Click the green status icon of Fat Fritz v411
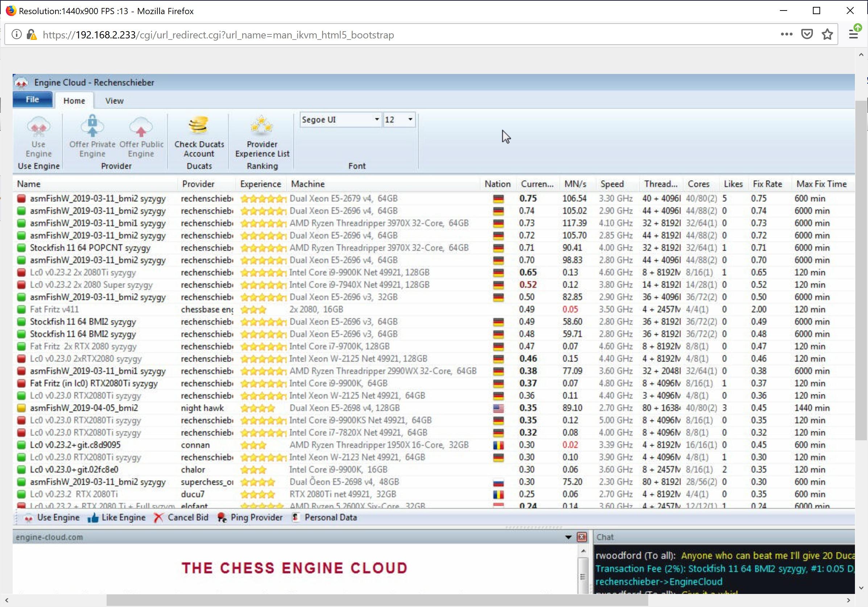Viewport: 868px width, 607px height. [21, 309]
